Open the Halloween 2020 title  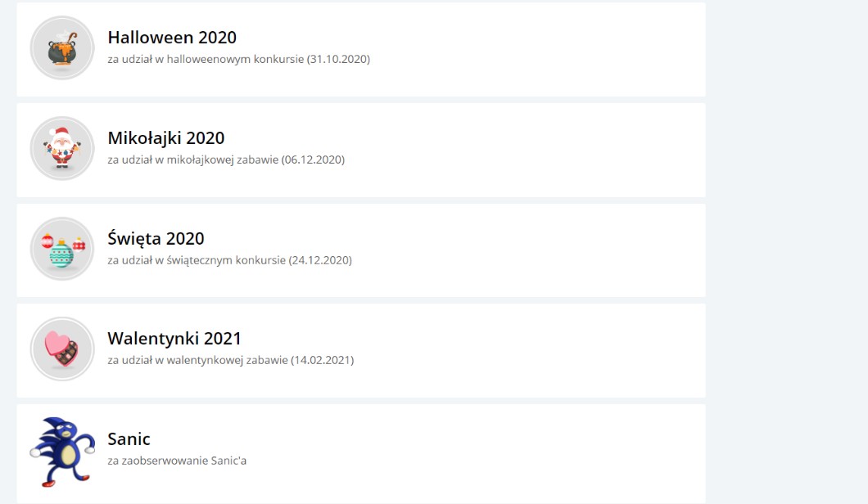tap(172, 38)
